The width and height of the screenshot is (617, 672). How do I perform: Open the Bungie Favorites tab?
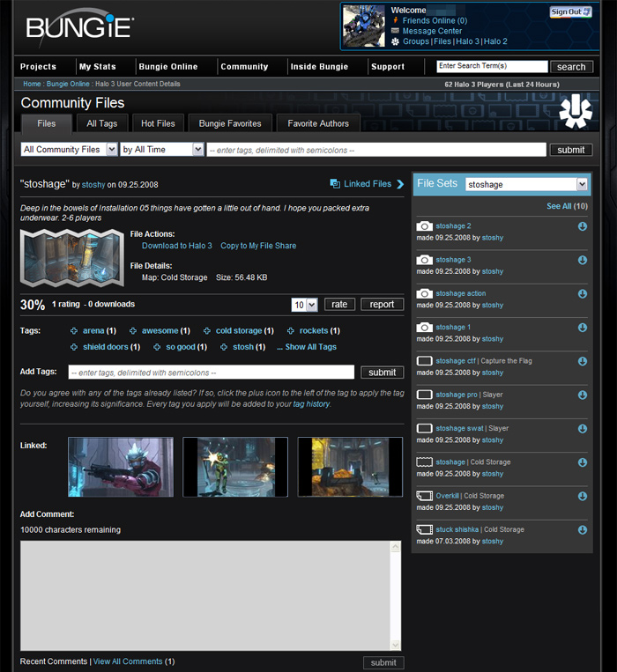(230, 123)
